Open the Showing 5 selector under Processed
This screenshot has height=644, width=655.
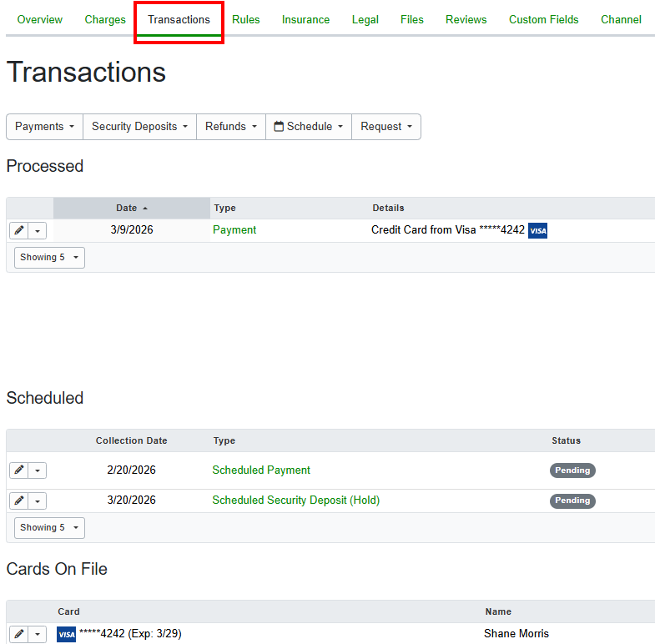click(x=49, y=258)
